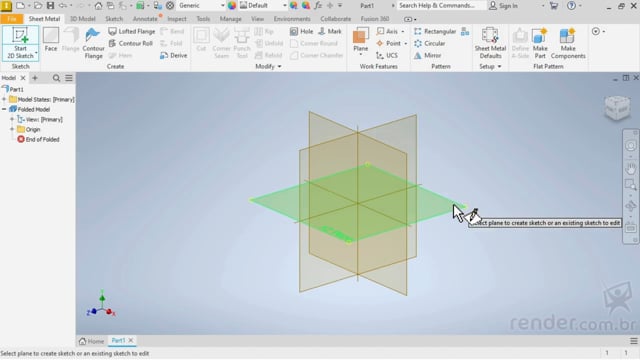This screenshot has height=360, width=640.
Task: Click the full navigation wheel icon
Action: [631, 146]
